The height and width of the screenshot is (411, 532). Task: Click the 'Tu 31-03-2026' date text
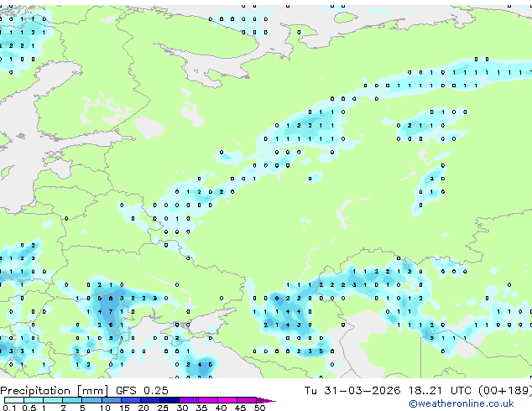(352, 391)
